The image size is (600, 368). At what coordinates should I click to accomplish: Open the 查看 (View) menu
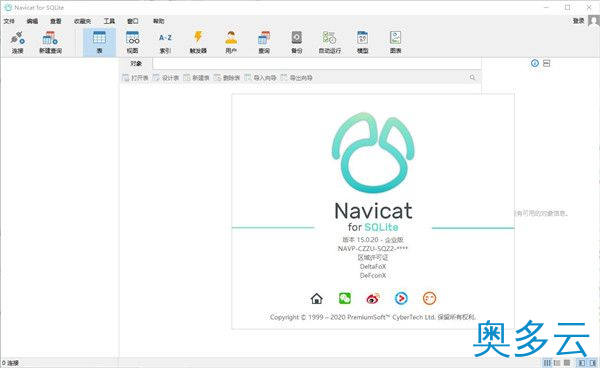(55, 21)
